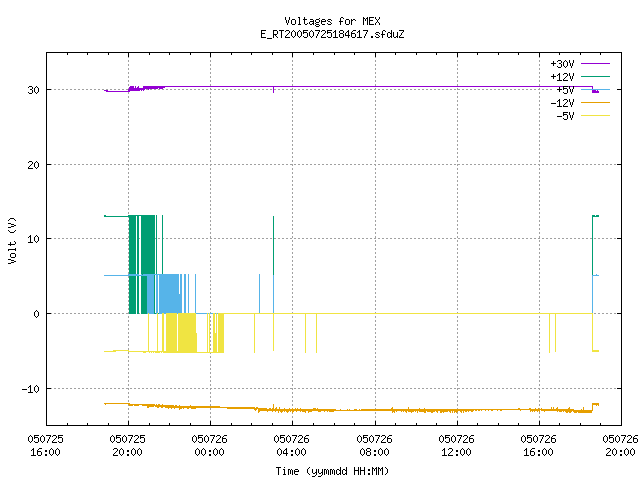The width and height of the screenshot is (640, 480).
Task: Click the y-axis tick label '20'
Action: pyautogui.click(x=33, y=165)
